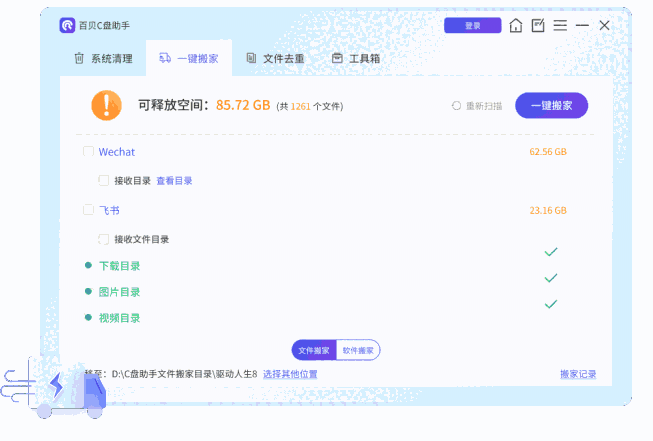Image resolution: width=653 pixels, height=441 pixels.
Task: Switch to the 工具箱 tab
Action: (356, 58)
